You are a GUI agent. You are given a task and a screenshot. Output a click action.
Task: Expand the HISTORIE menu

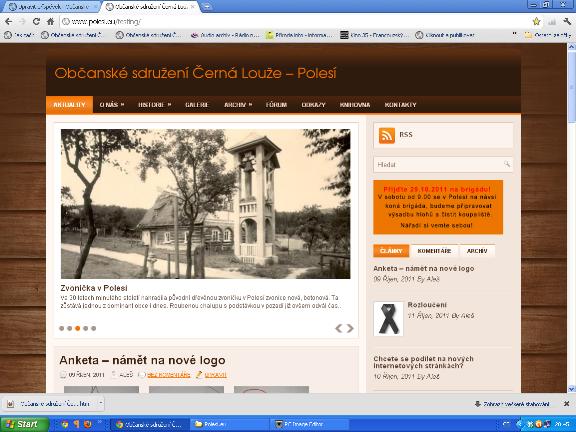(154, 105)
